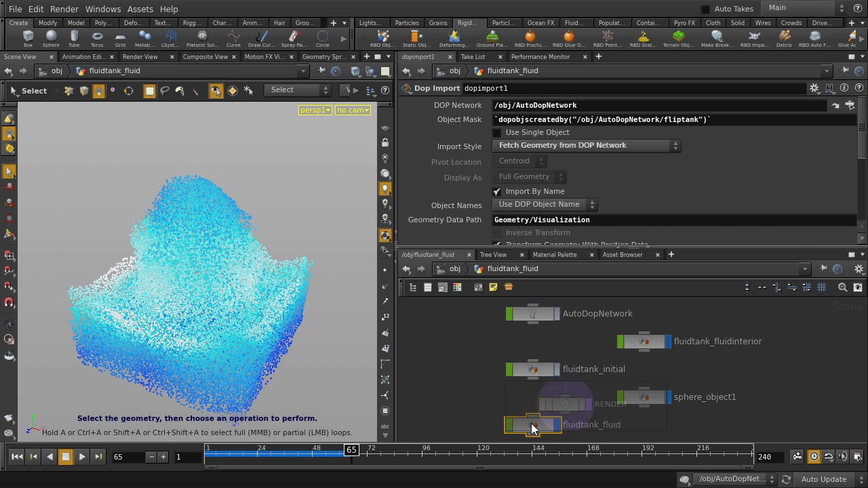Select the Grid shelf tool
This screenshot has width=868, height=488.
(x=120, y=38)
